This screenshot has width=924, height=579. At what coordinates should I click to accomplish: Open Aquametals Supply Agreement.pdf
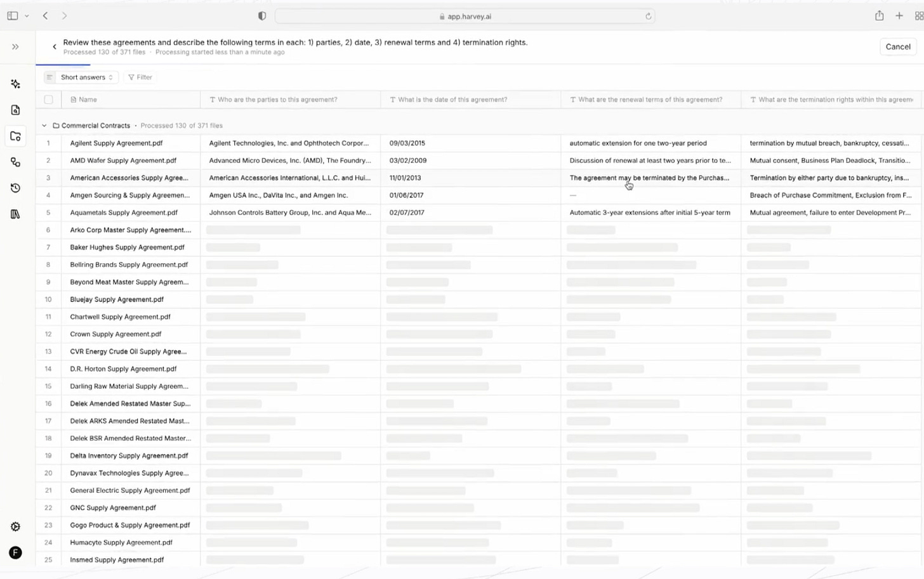click(x=124, y=212)
